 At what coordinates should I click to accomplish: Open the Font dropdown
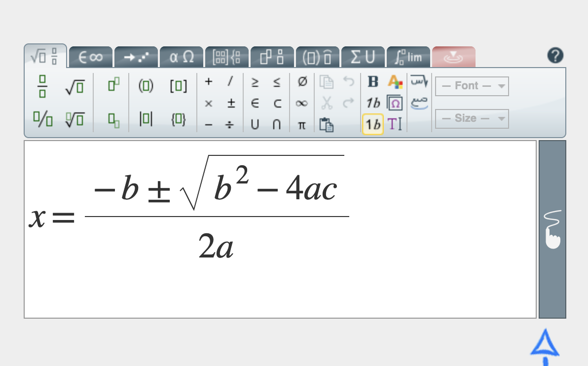(472, 86)
